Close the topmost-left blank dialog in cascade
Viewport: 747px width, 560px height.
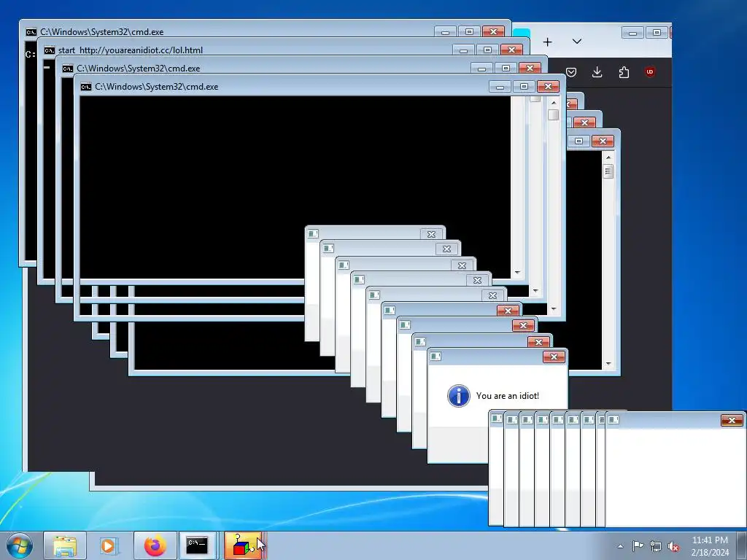pos(431,234)
